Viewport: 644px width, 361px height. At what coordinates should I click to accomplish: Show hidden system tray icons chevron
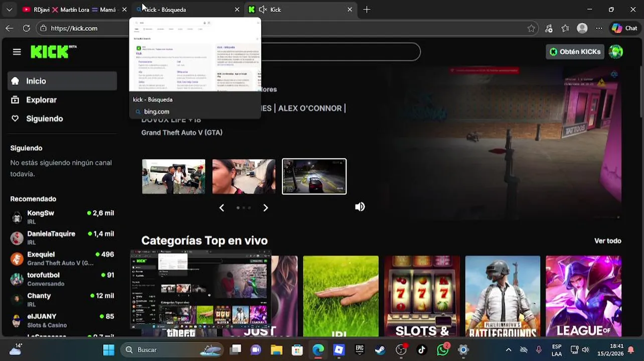pos(509,350)
